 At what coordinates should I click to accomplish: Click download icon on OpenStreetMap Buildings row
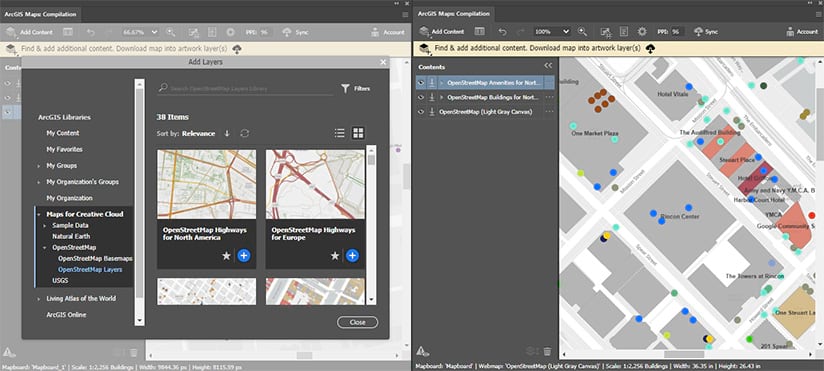click(431, 97)
